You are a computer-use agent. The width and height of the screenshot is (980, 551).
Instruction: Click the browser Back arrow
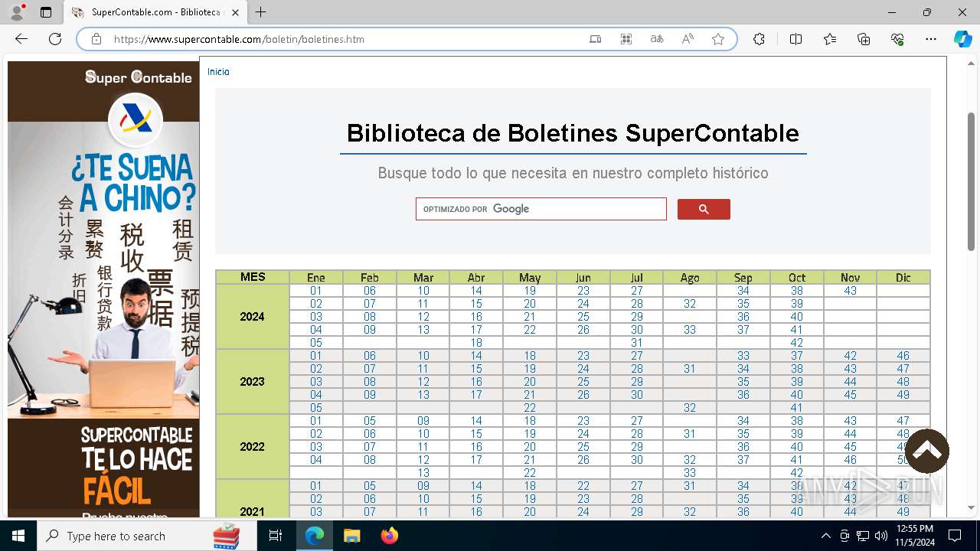21,39
